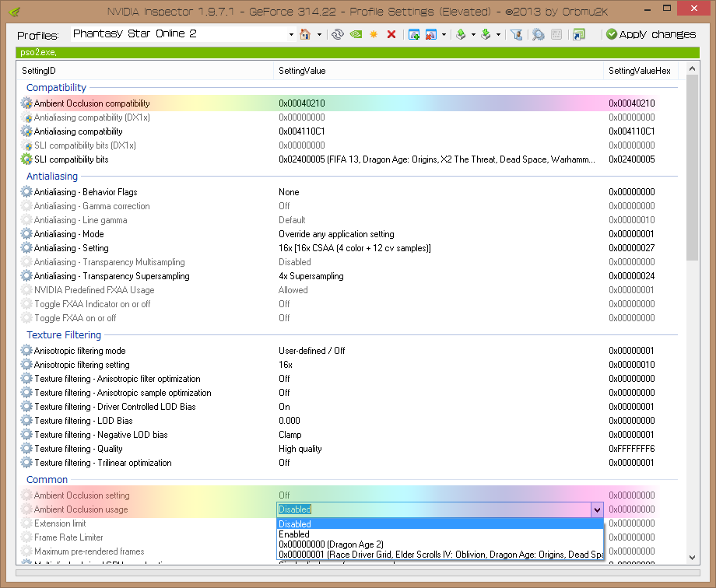Sort by the SettingID column header
Screen dimensions: 716x588
(x=146, y=71)
